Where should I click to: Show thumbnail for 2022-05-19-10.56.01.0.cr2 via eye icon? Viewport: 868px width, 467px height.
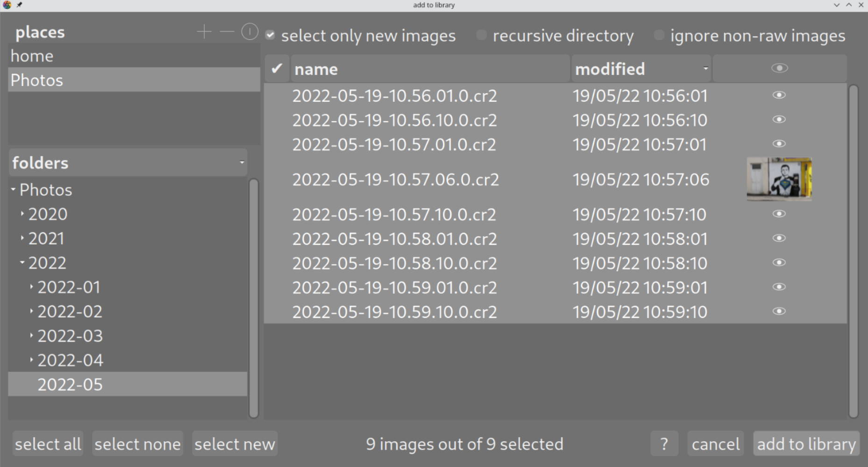tap(779, 95)
